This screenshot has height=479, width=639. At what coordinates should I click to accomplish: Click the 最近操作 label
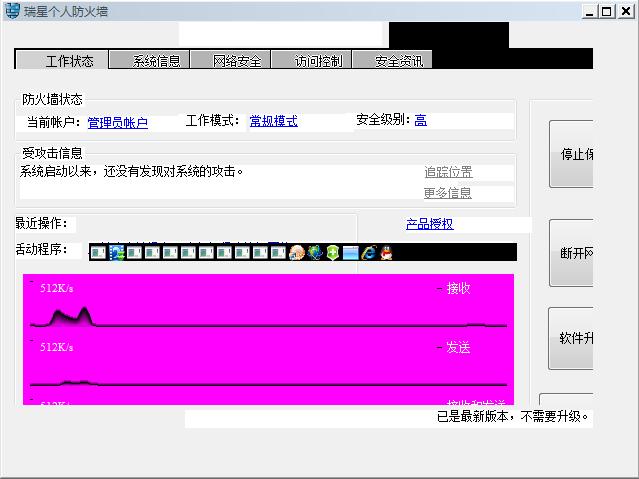point(41,223)
